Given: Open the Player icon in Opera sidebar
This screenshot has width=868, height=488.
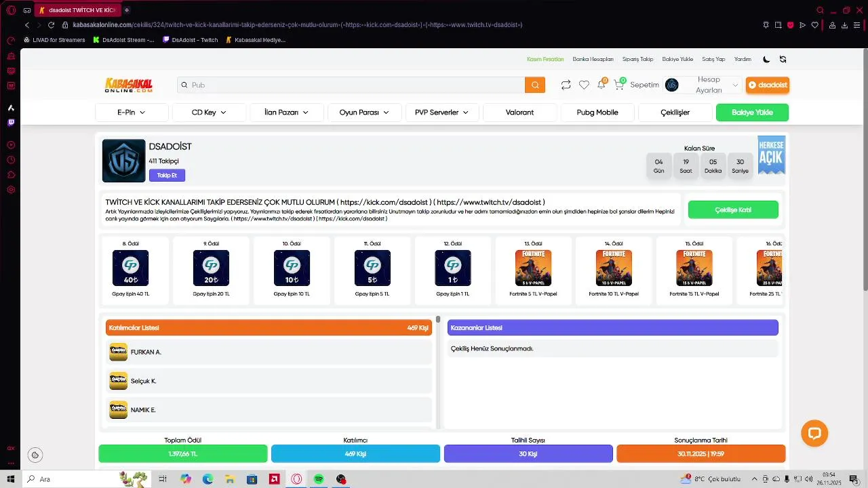Looking at the screenshot, I should [11, 145].
